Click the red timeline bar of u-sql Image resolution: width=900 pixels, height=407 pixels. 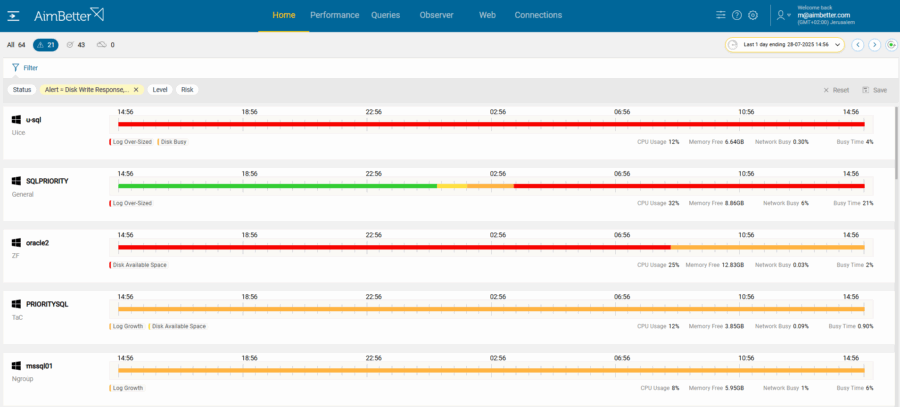(x=491, y=124)
